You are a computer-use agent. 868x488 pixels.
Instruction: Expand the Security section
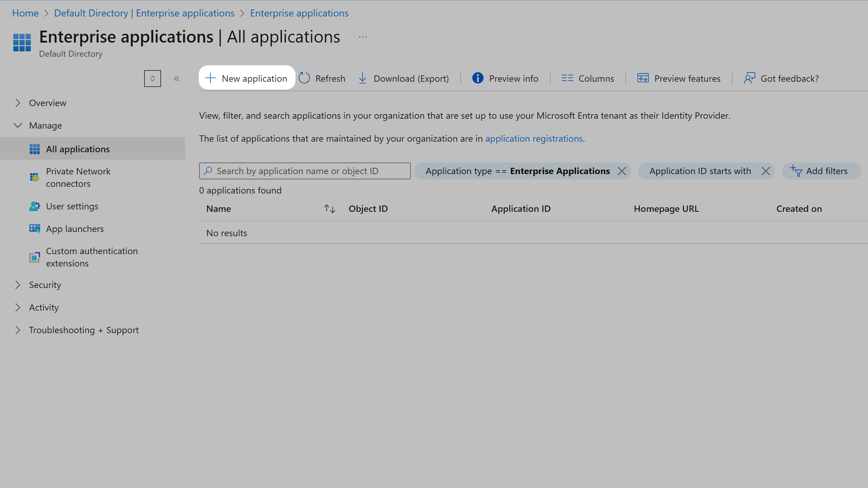coord(18,285)
